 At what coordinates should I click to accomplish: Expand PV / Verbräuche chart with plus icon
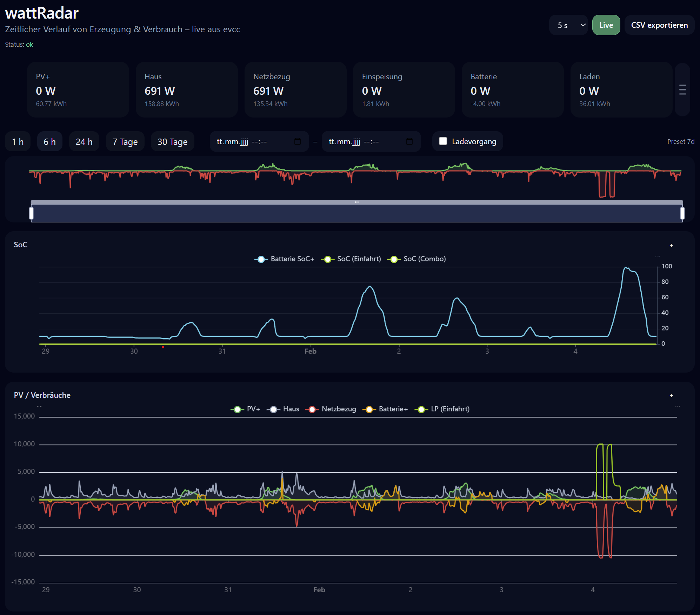pyautogui.click(x=671, y=395)
